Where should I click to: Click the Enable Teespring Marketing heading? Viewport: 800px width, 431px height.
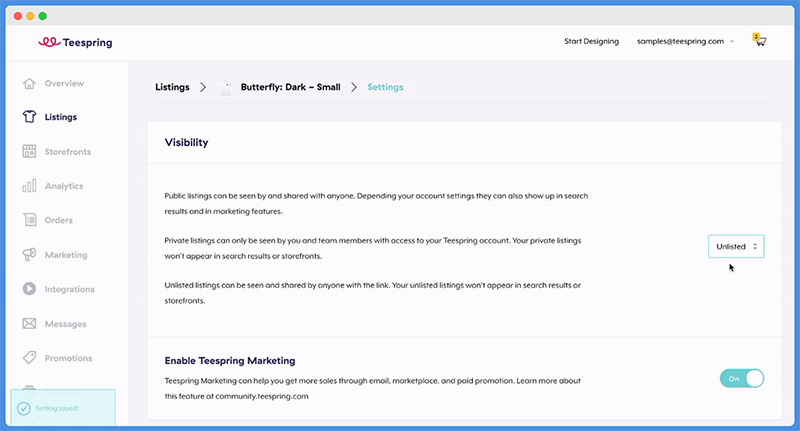point(230,361)
